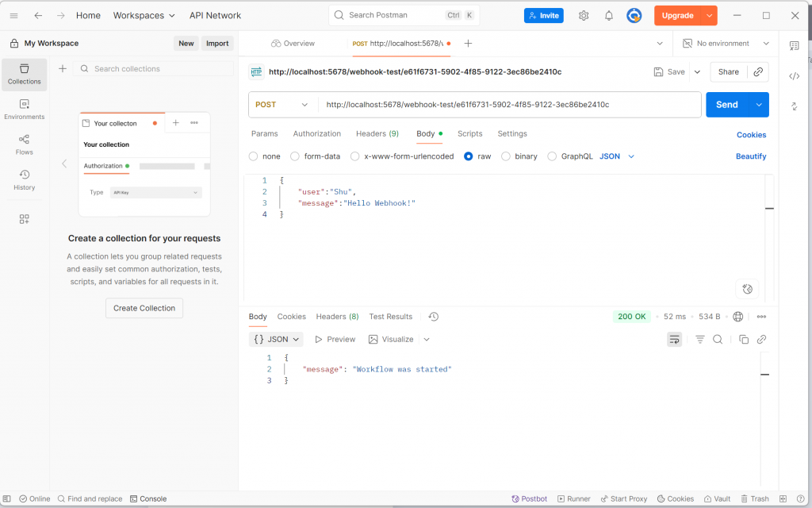
Task: Go back with the left arrow
Action: click(x=38, y=16)
